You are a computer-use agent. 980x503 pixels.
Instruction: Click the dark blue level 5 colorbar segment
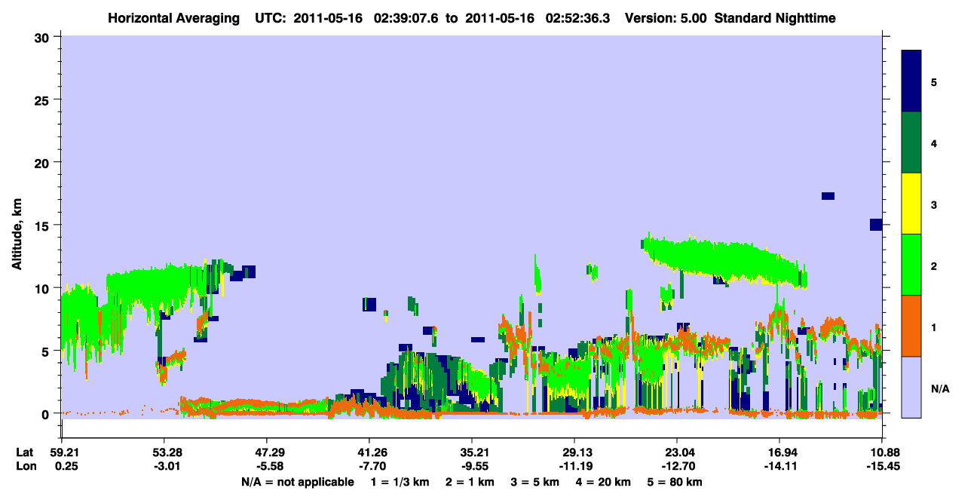click(911, 81)
